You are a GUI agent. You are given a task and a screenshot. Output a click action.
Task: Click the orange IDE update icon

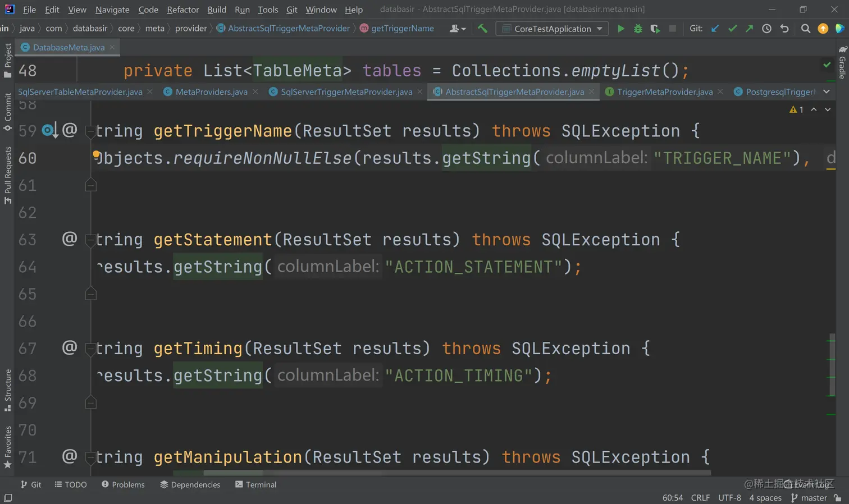823,29
